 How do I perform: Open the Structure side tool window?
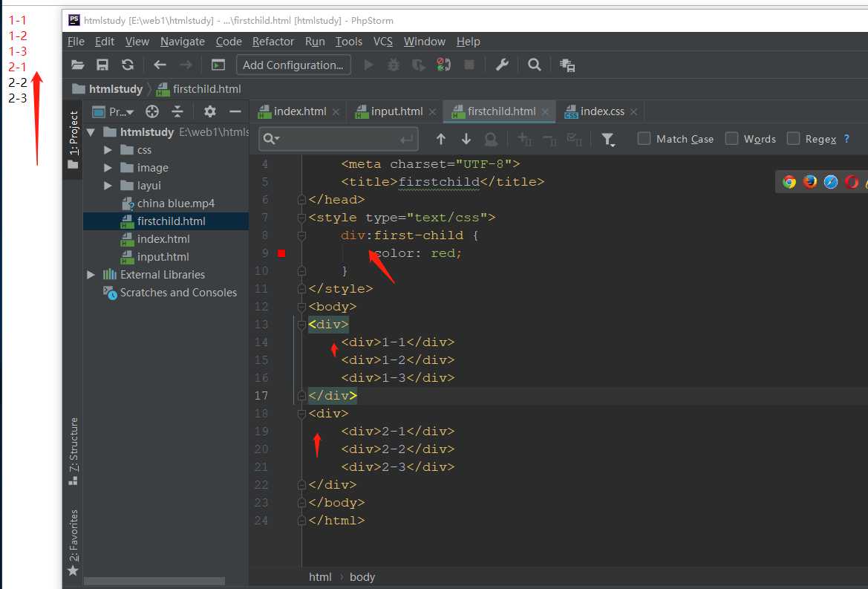pyautogui.click(x=73, y=452)
